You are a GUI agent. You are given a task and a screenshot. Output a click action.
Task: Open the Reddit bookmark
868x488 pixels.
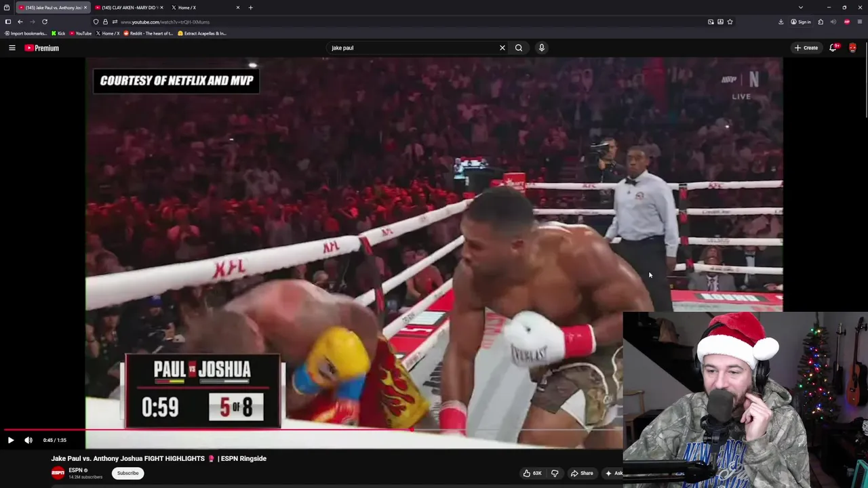[x=149, y=33]
